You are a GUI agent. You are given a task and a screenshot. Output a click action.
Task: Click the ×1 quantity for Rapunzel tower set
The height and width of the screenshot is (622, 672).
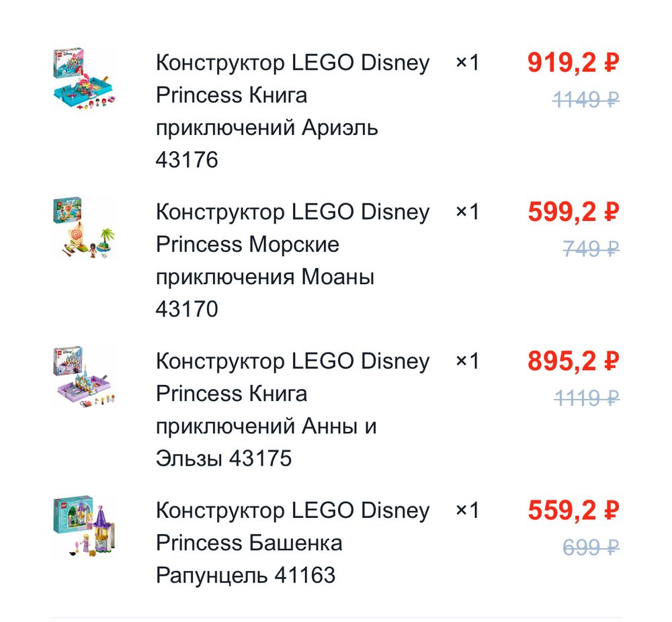point(468,510)
